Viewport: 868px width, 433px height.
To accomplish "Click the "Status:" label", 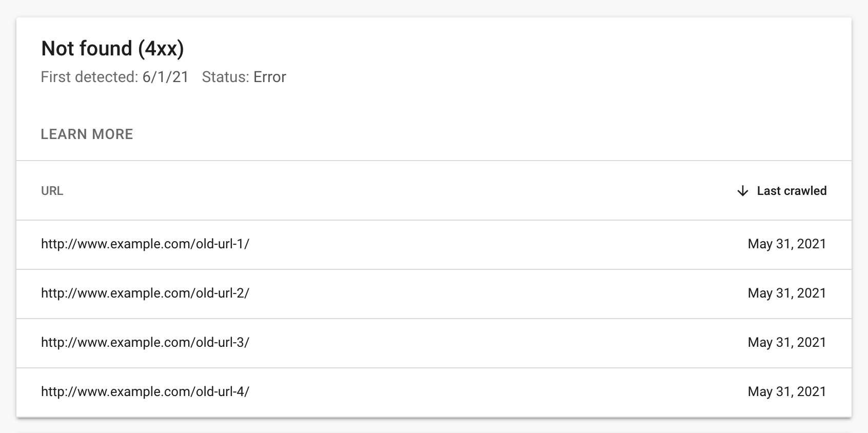I will pos(226,77).
